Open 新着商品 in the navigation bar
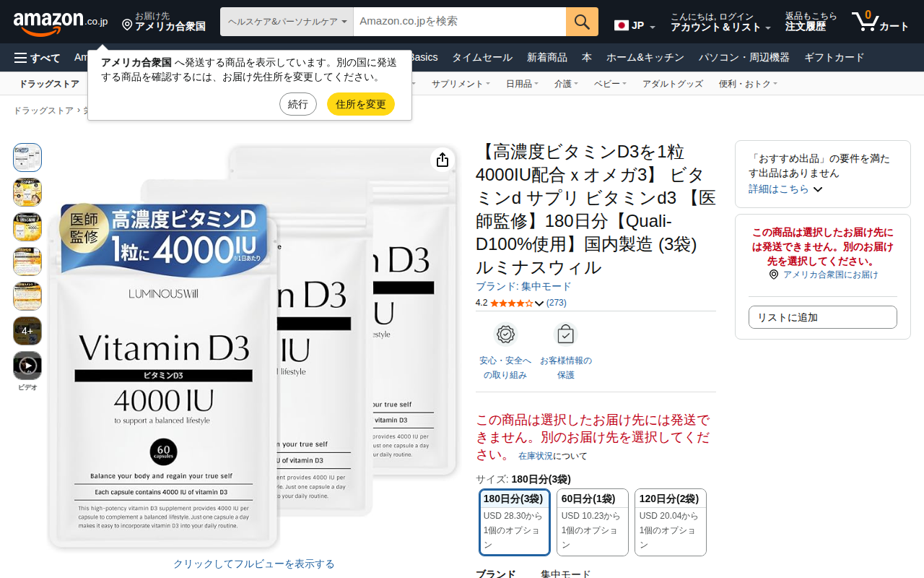This screenshot has height=578, width=924. coord(547,58)
